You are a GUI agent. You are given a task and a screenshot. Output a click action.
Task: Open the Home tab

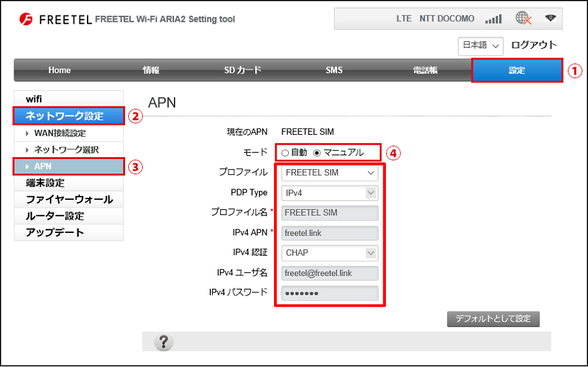click(x=59, y=70)
